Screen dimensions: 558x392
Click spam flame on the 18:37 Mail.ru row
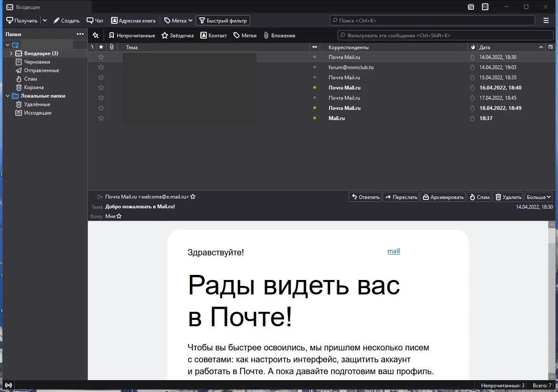pos(472,118)
